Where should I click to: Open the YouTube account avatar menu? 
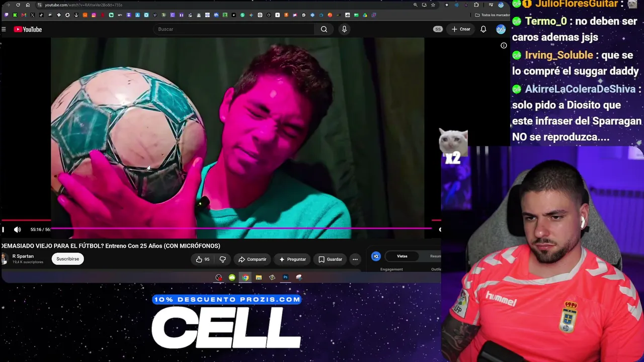click(x=501, y=29)
